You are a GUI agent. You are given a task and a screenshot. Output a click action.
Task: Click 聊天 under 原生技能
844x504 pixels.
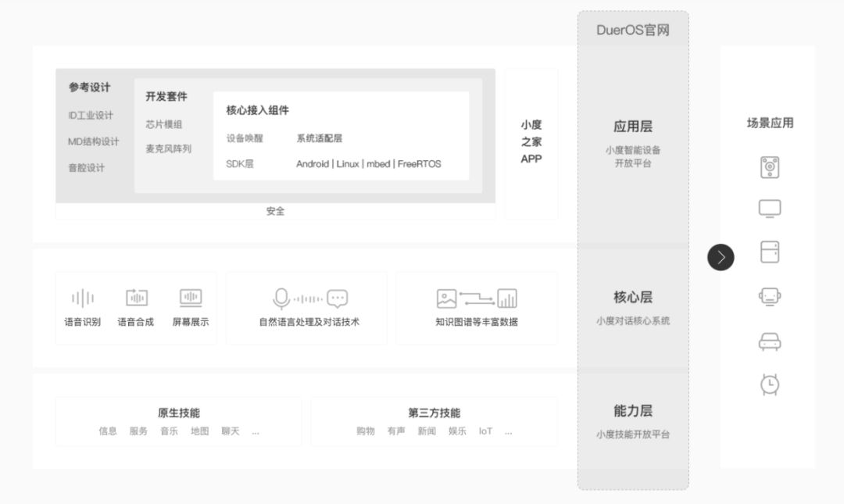click(x=231, y=431)
